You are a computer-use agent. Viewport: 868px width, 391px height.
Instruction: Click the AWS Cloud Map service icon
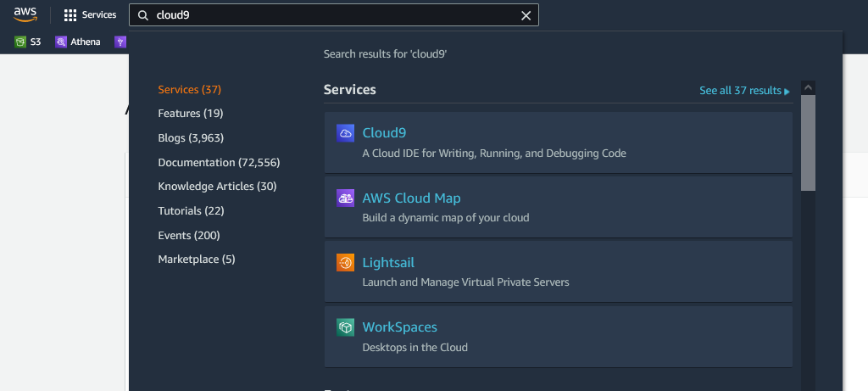(346, 198)
